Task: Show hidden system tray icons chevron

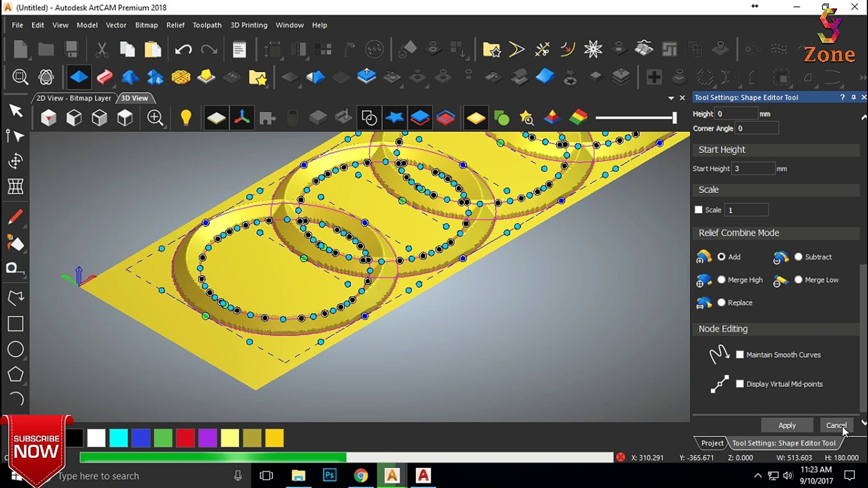Action: click(x=758, y=475)
